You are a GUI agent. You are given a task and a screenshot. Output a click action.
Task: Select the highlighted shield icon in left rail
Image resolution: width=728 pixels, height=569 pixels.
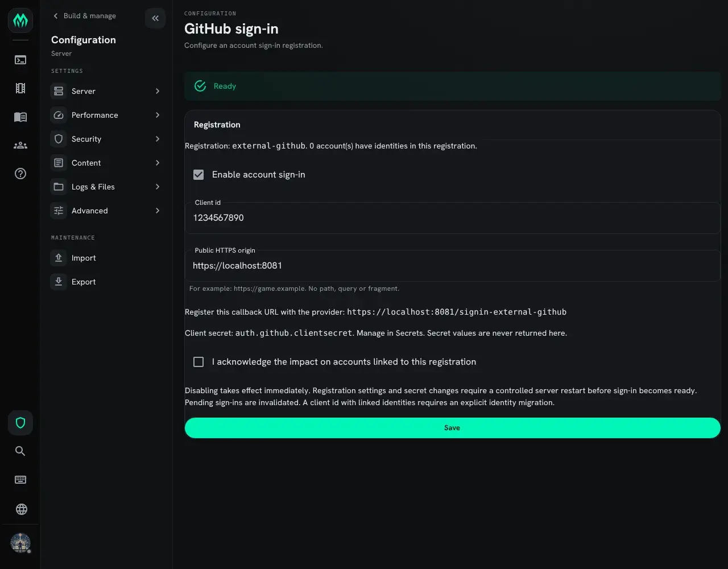[x=20, y=423]
